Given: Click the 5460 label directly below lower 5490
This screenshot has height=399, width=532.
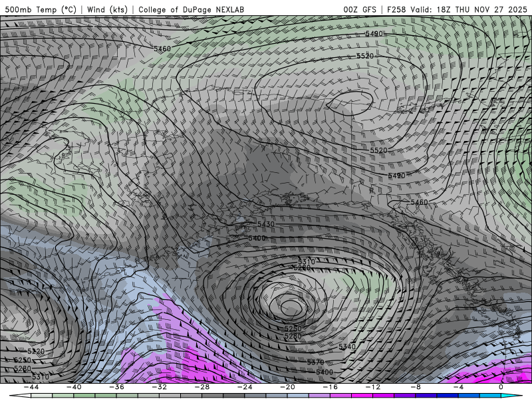Looking at the screenshot, I should pos(419,202).
